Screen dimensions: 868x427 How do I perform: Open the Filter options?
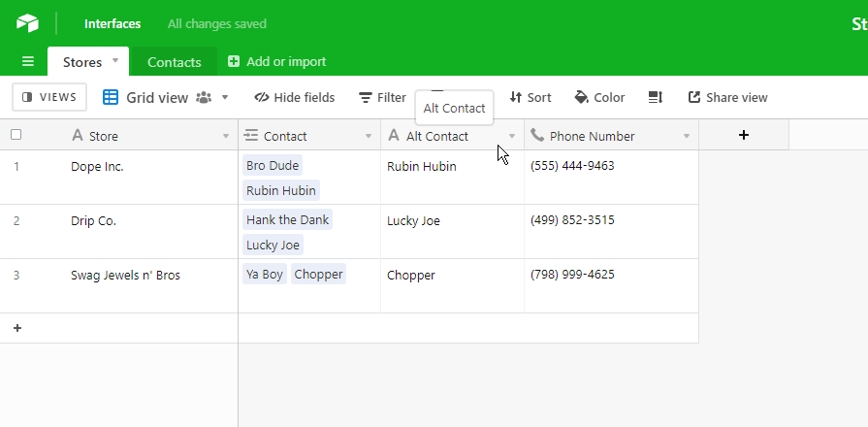click(x=382, y=97)
